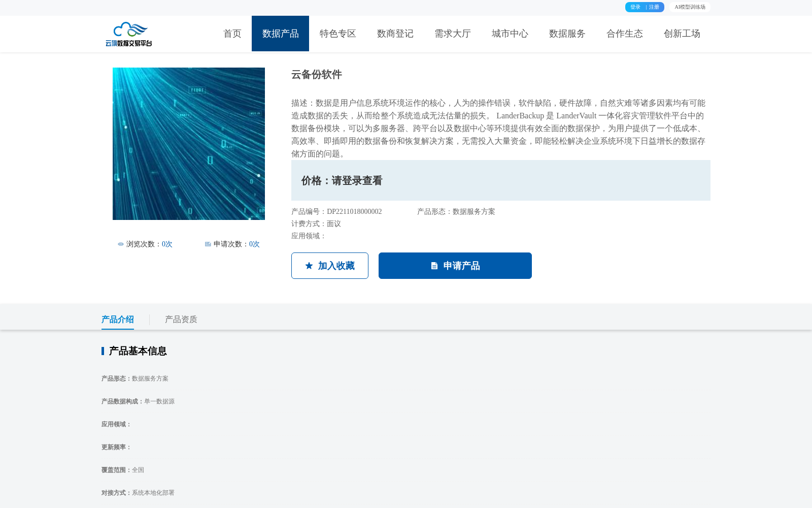Click the 0次 value after 浏览次数
The height and width of the screenshot is (508, 812).
point(167,244)
